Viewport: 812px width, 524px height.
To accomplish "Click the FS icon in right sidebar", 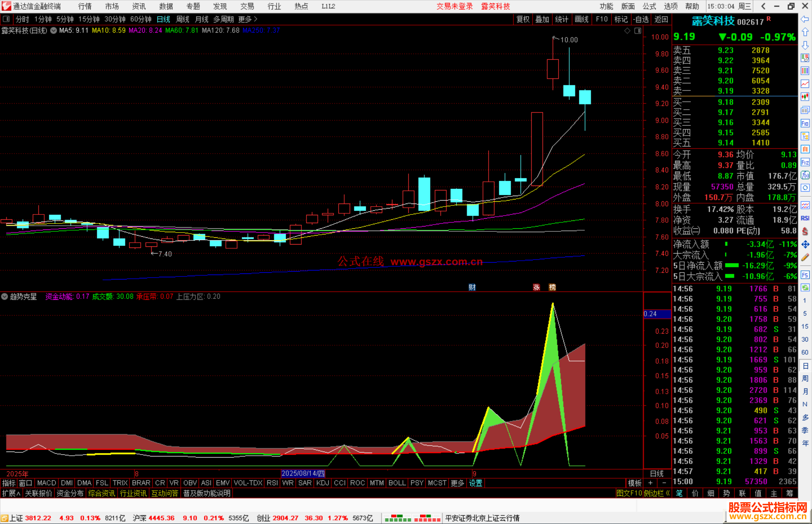I will coord(805,275).
